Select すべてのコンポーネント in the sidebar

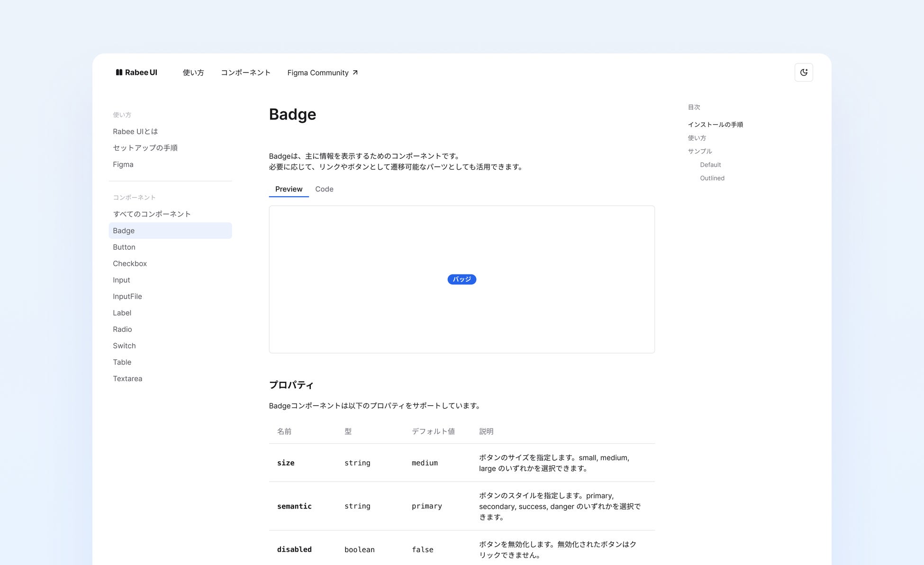[x=152, y=214]
